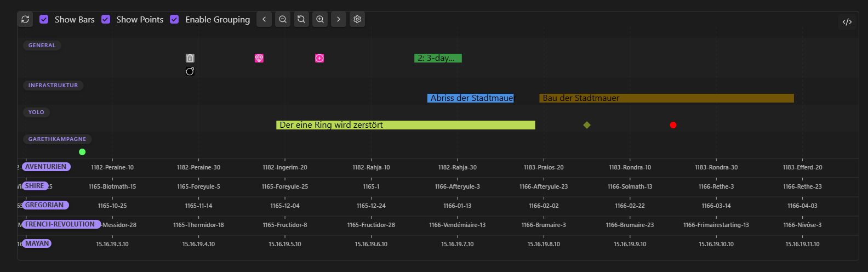Image resolution: width=868 pixels, height=272 pixels.
Task: Click the 1166-04-03 Gregorian date
Action: [802, 206]
